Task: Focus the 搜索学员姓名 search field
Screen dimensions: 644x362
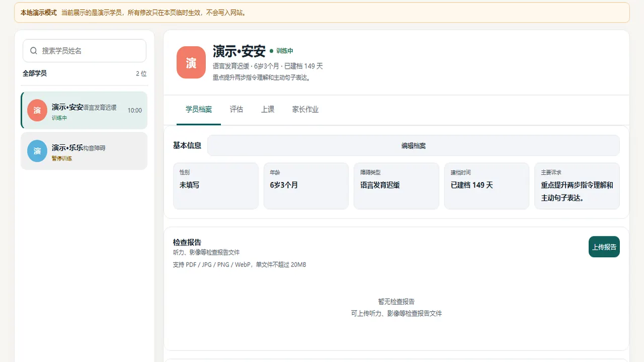Action: tap(85, 51)
